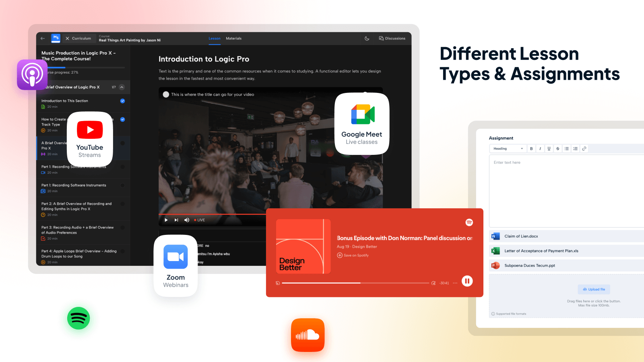This screenshot has height=362, width=644.
Task: Mute the video with the speaker icon
Action: (187, 220)
